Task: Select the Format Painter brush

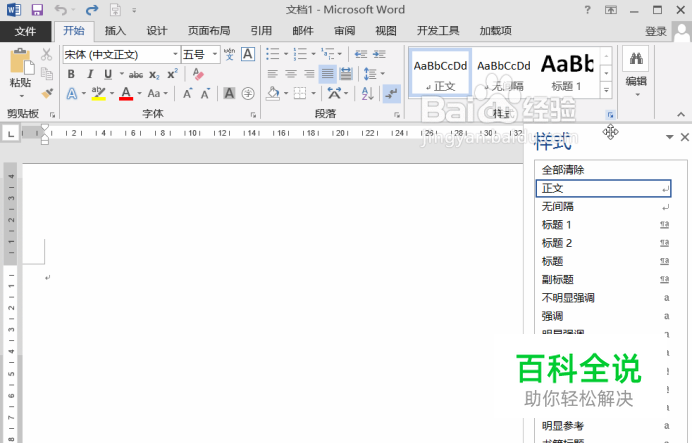Action: pyautogui.click(x=47, y=93)
